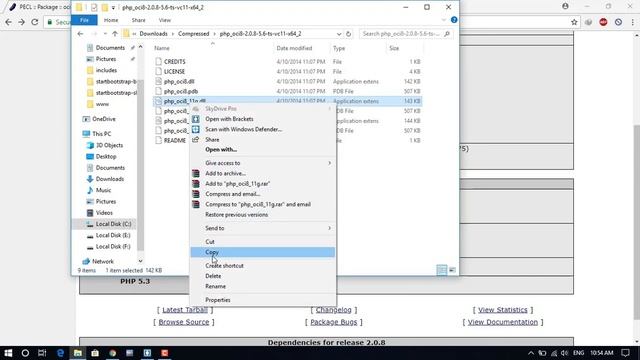The width and height of the screenshot is (640, 360).
Task: Open View Documentation link in browser
Action: click(503, 322)
